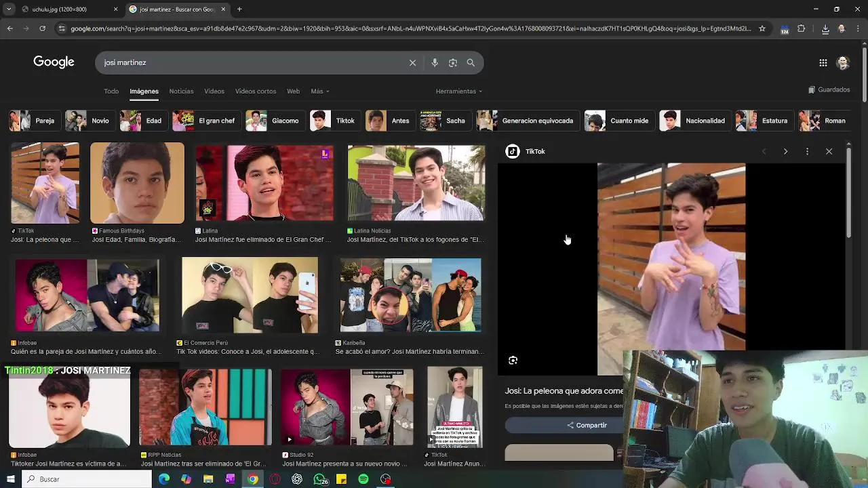Image resolution: width=868 pixels, height=488 pixels.
Task: Filter by Generacion equivocada chip
Action: click(x=526, y=121)
